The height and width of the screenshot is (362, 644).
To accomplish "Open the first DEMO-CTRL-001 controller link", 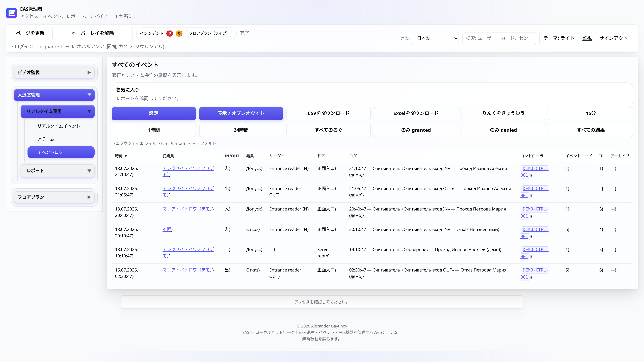I will coord(534,172).
